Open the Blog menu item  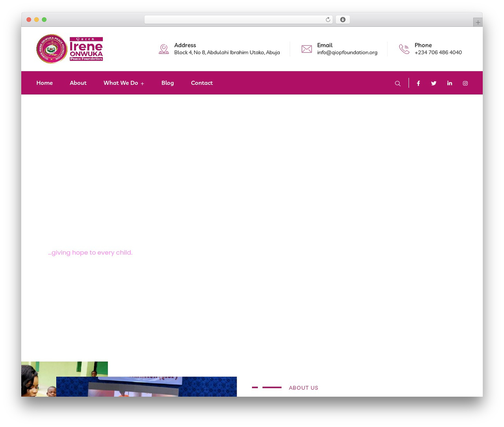point(167,83)
